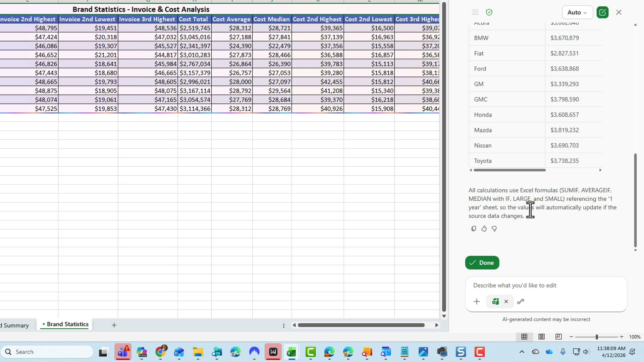
Task: Switch to Page Layout view
Action: tap(541, 337)
